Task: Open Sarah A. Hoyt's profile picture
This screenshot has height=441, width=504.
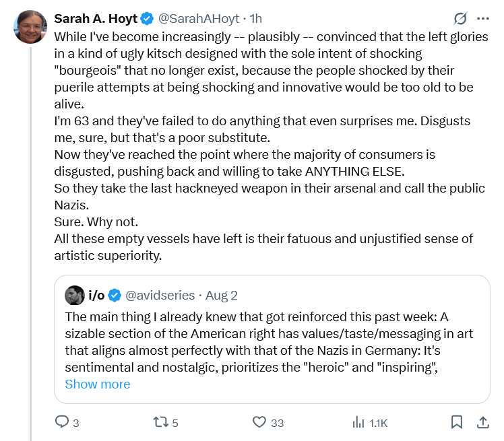Action: click(30, 26)
